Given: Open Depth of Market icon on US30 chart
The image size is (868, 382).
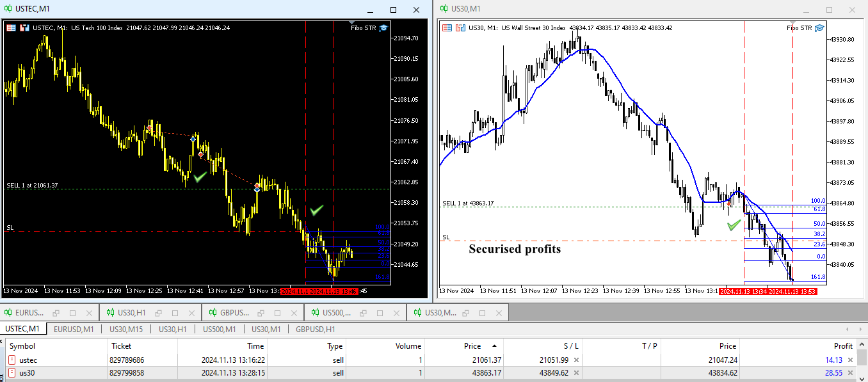Looking at the screenshot, I should click(x=460, y=28).
